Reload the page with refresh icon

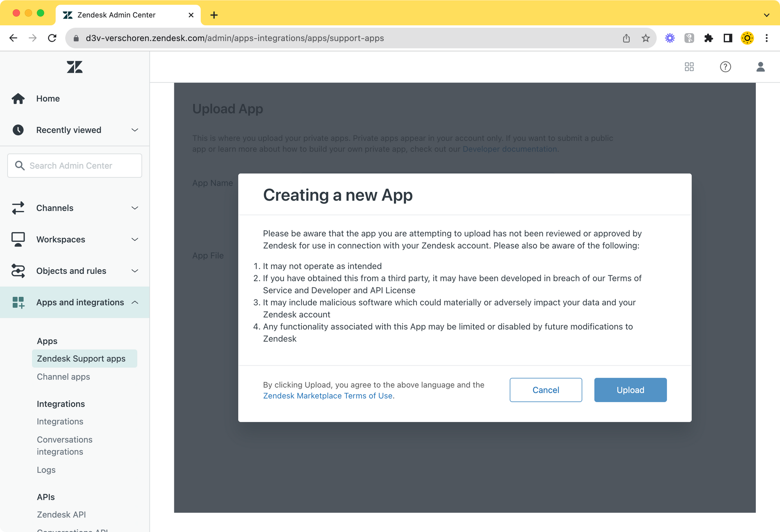(x=52, y=38)
